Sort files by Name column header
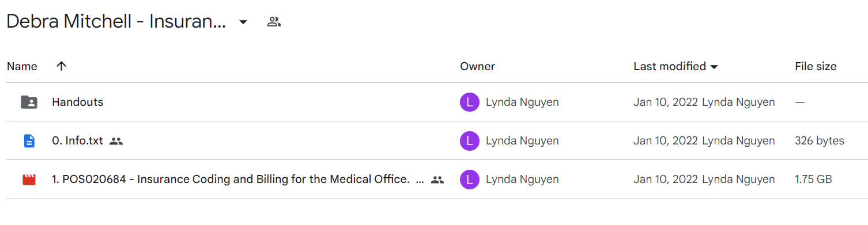Viewport: 868px width, 225px height. (x=22, y=66)
